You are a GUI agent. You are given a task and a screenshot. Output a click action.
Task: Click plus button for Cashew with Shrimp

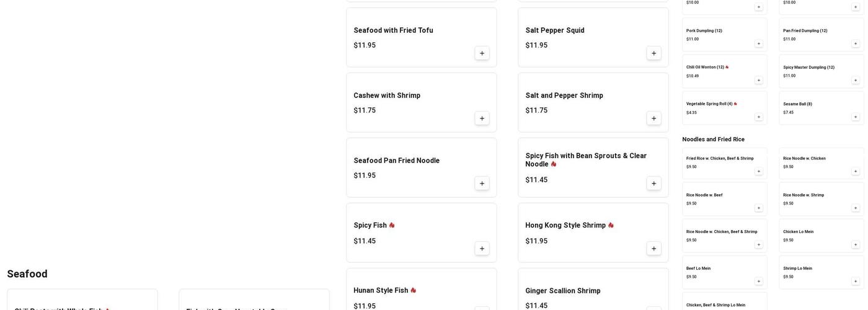(x=482, y=118)
